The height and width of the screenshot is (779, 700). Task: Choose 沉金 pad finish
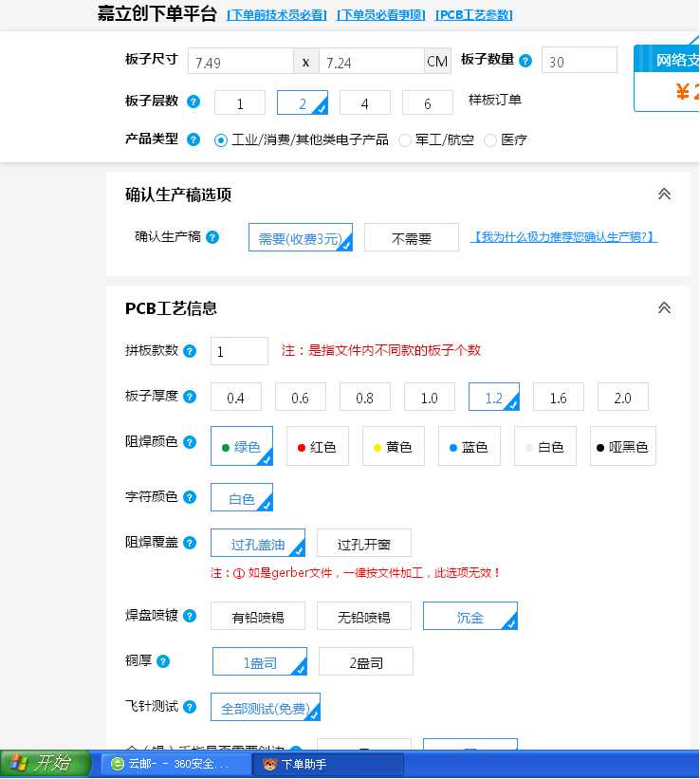(x=470, y=616)
